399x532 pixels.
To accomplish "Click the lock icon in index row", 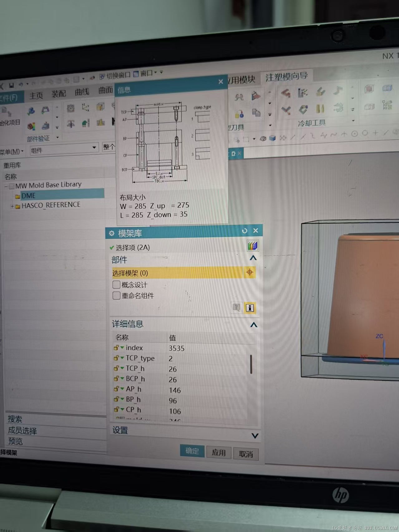I will coord(116,347).
